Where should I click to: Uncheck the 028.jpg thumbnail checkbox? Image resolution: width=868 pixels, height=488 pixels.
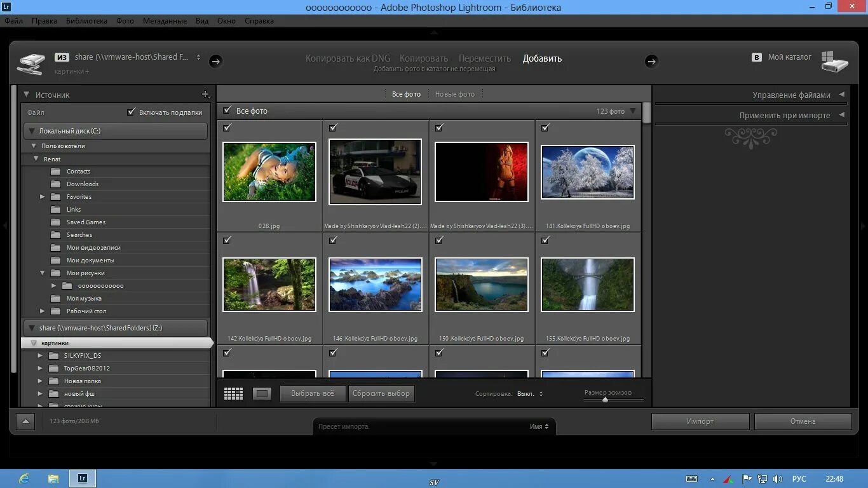[227, 128]
